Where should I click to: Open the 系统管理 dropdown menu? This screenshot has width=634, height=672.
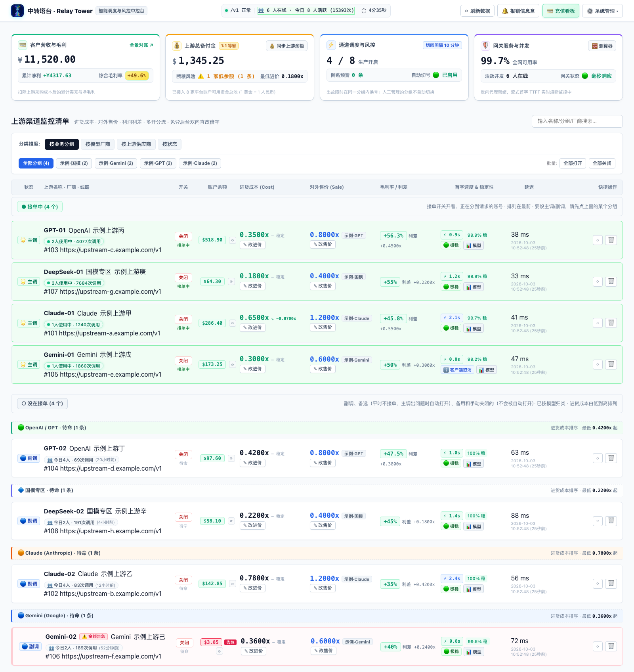point(602,11)
